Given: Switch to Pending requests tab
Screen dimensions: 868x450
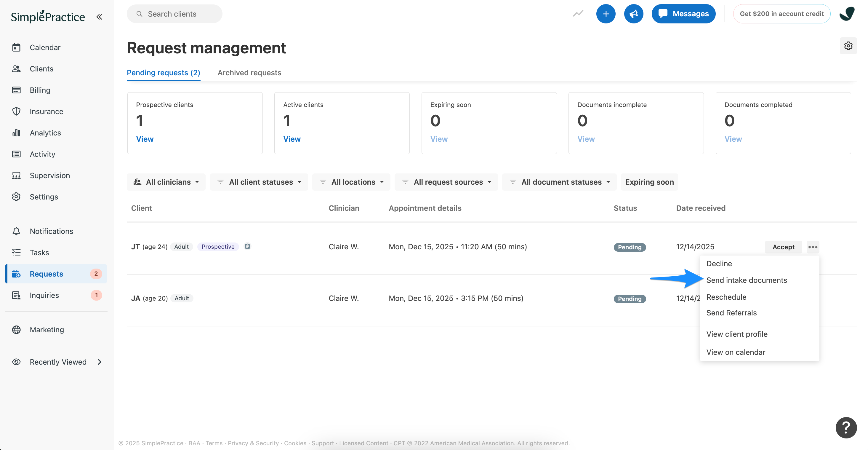Looking at the screenshot, I should click(164, 73).
